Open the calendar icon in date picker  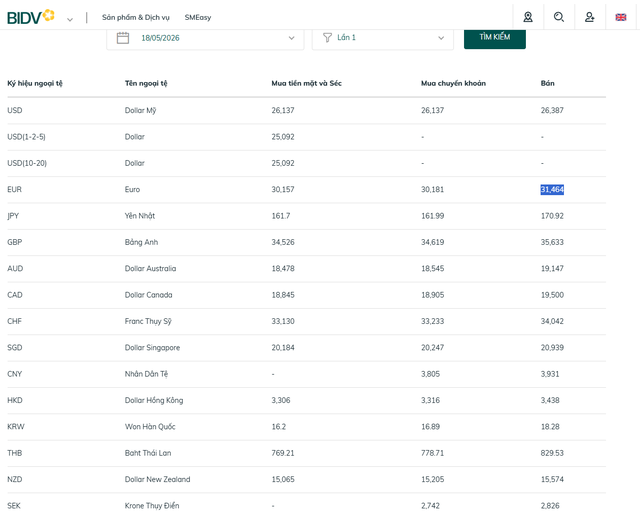(123, 38)
